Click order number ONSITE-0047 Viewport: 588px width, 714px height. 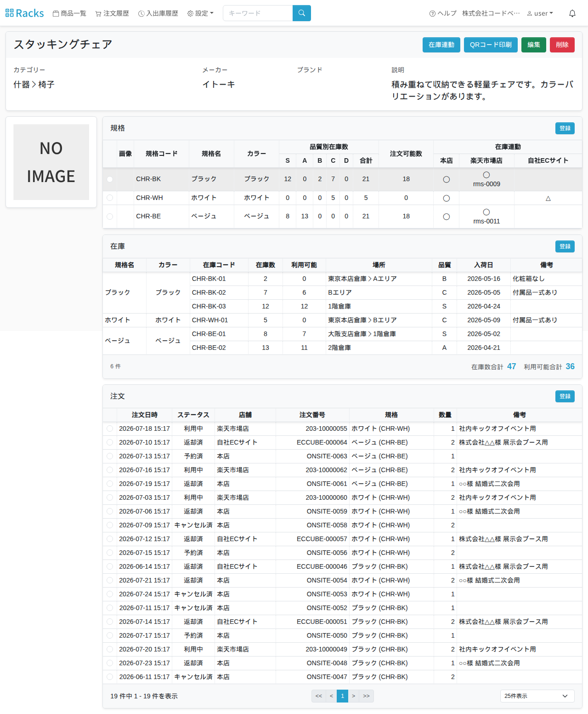(327, 677)
